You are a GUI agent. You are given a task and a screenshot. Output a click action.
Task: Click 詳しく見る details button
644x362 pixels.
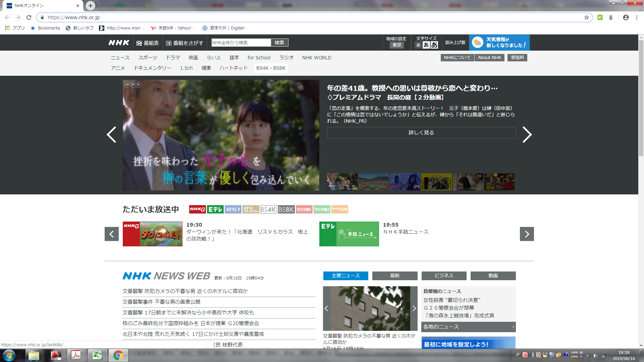pos(421,133)
